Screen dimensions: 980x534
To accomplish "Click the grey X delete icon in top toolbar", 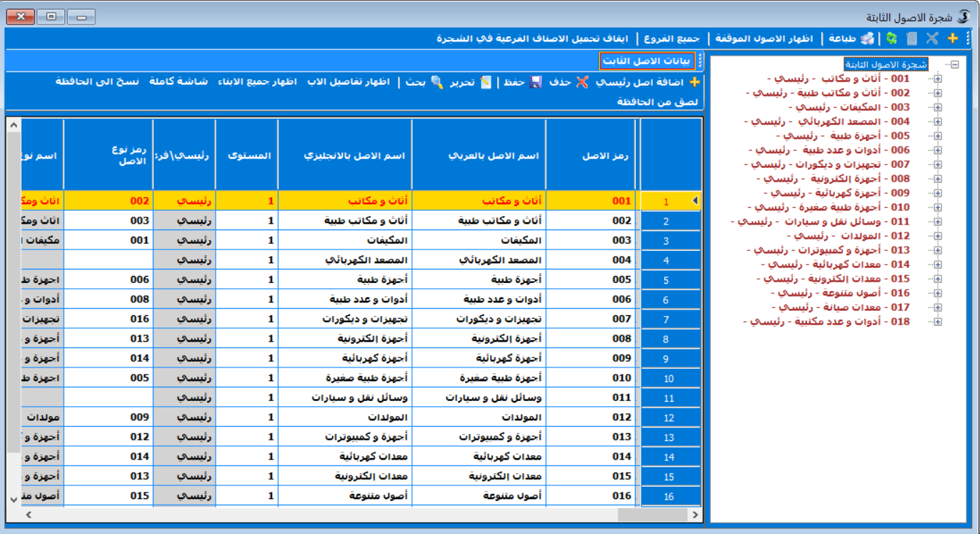I will tap(932, 39).
